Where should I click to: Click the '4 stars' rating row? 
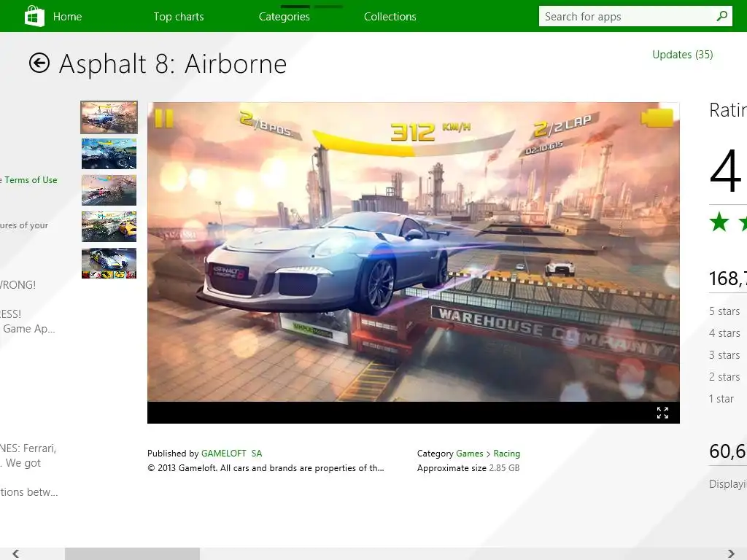(724, 333)
